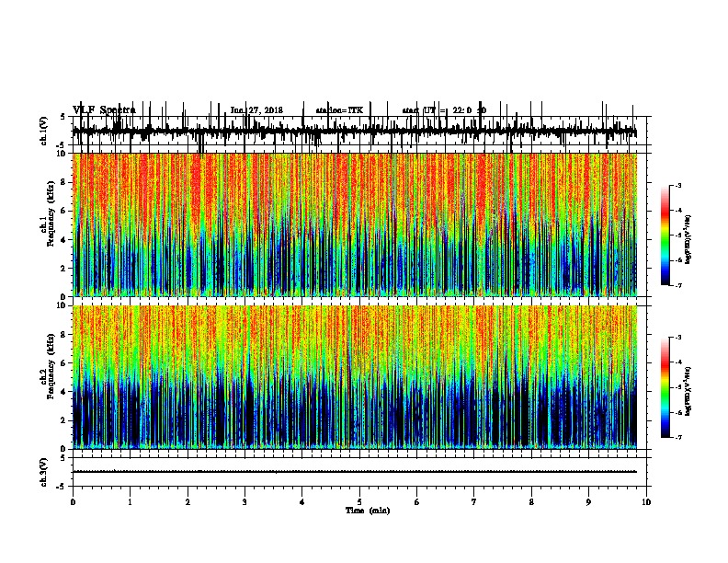Screen dimensions: 728x563
Task: Click the ch.1 color bar "log(PSD)" label
Action: coord(688,240)
